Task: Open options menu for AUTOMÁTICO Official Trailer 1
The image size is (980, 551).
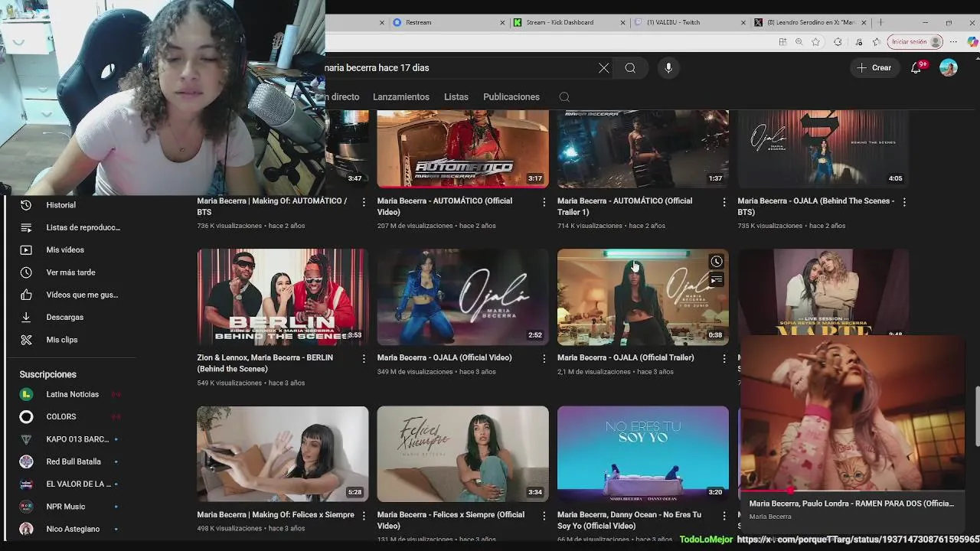Action: coord(724,202)
